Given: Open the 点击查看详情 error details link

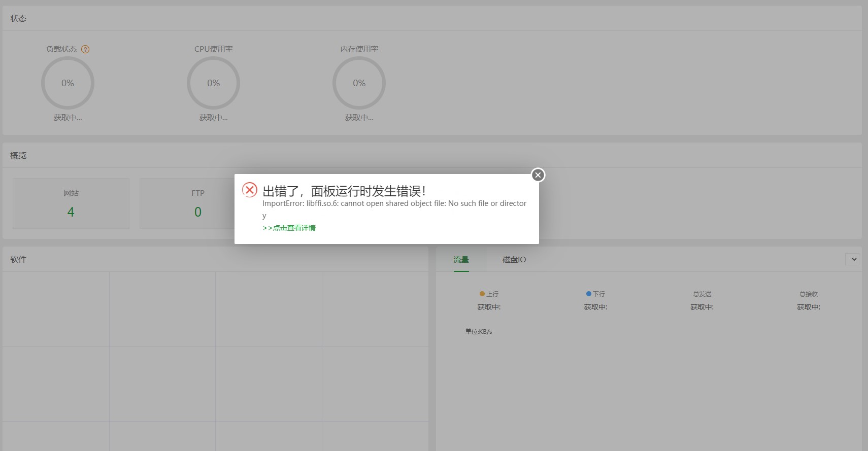Looking at the screenshot, I should coord(289,228).
